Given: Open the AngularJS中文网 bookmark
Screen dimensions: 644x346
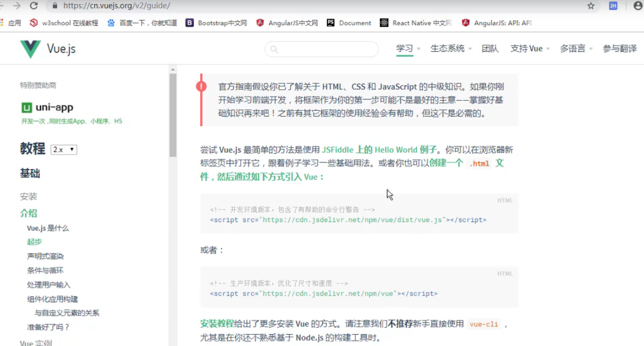Looking at the screenshot, I should tap(287, 23).
